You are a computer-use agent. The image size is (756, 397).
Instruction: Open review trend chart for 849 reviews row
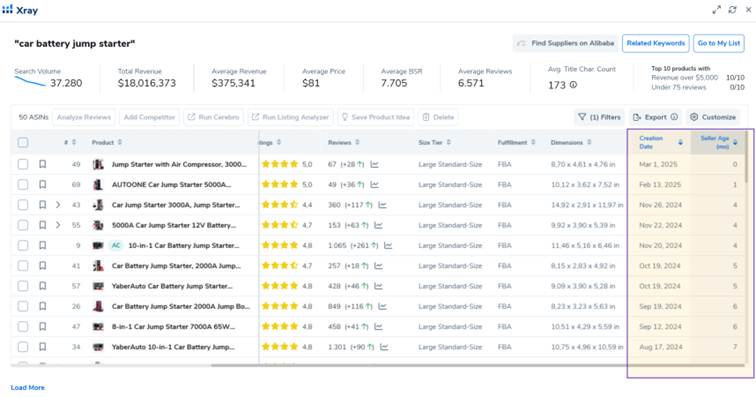pyautogui.click(x=382, y=306)
